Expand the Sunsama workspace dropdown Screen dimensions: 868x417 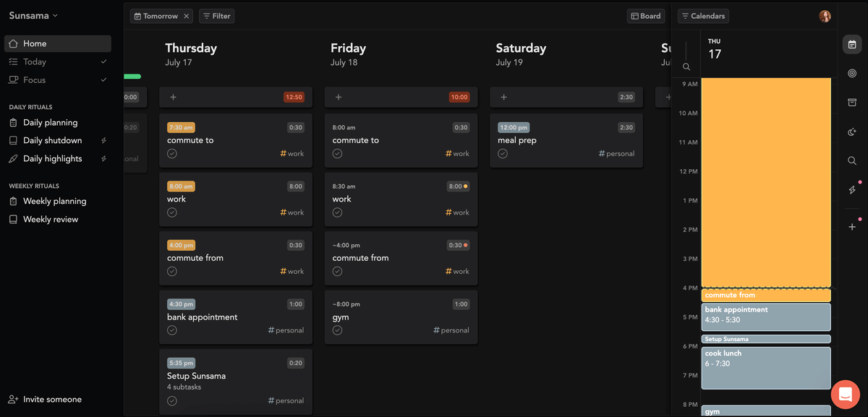[33, 15]
